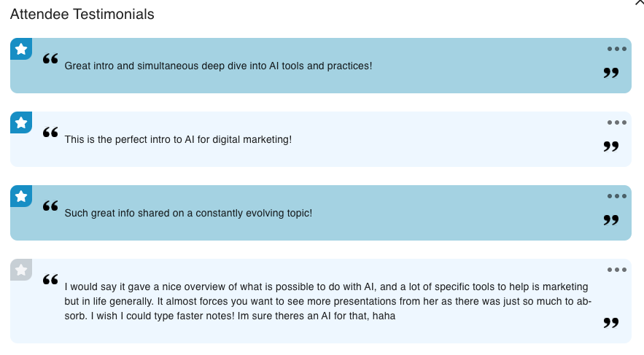Click closing quote icon on 'nice overview' testimonial
This screenshot has height=355, width=644.
coord(611,323)
